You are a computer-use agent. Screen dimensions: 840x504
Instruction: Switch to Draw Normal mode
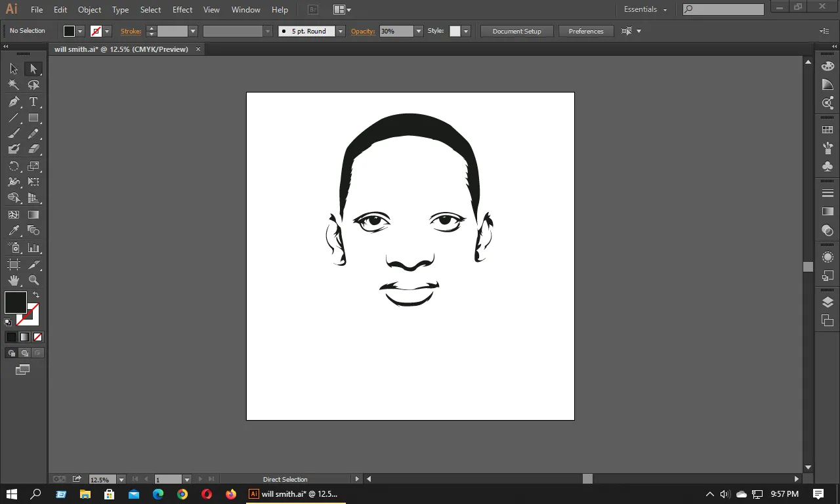coord(11,353)
